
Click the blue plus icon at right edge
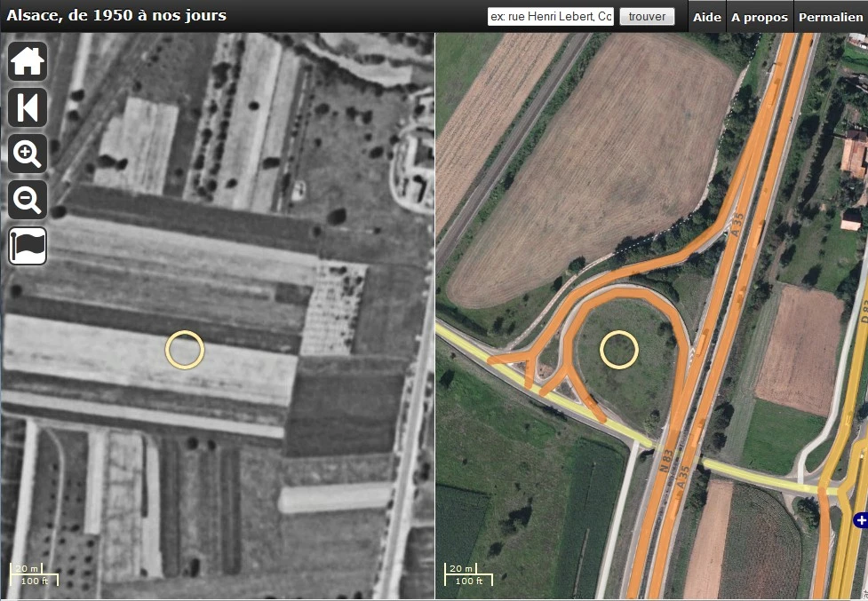pyautogui.click(x=860, y=520)
